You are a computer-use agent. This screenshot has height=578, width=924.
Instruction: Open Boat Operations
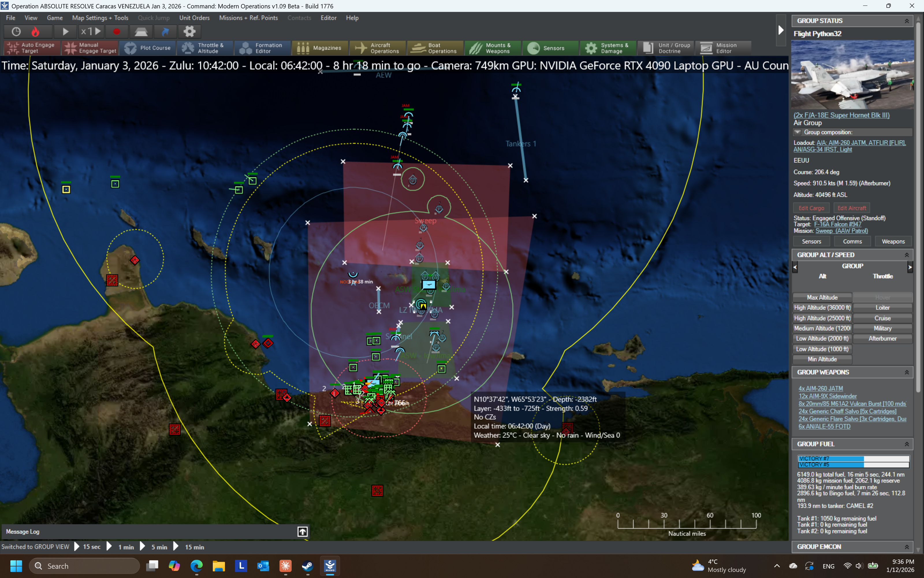[435, 48]
